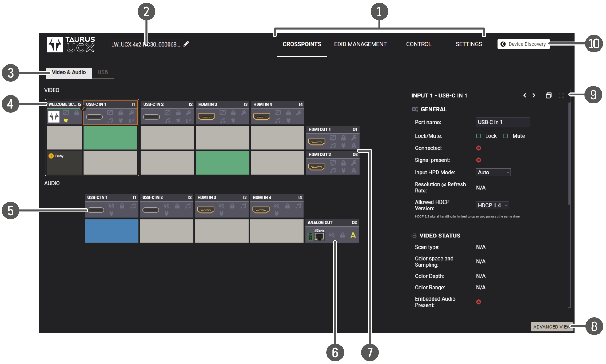Toggle autoselect A icon on Analog Out

click(353, 235)
